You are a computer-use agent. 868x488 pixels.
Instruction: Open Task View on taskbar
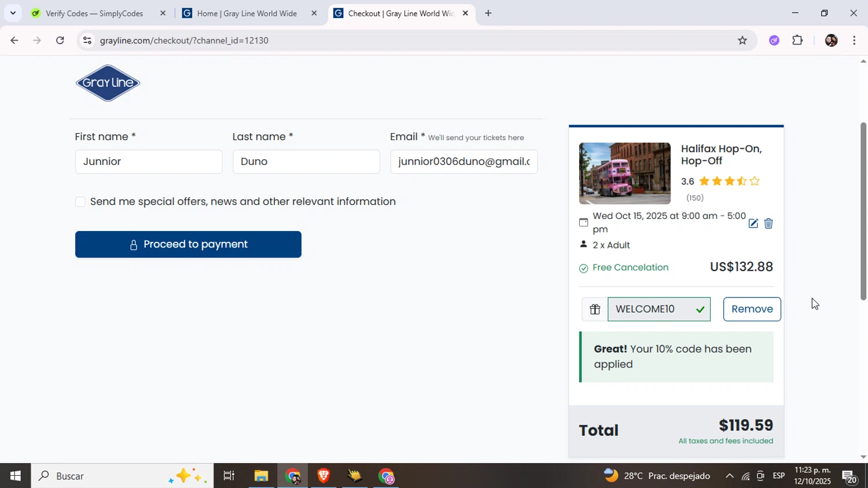click(229, 476)
